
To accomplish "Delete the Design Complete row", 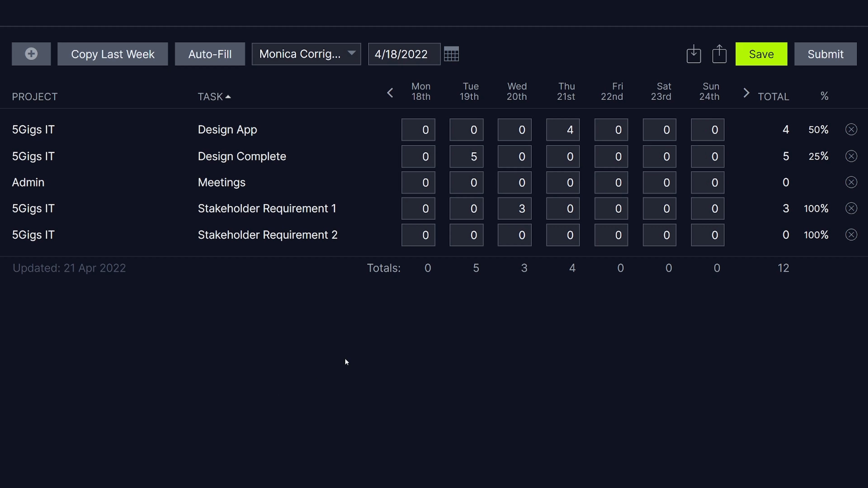I will tap(851, 156).
